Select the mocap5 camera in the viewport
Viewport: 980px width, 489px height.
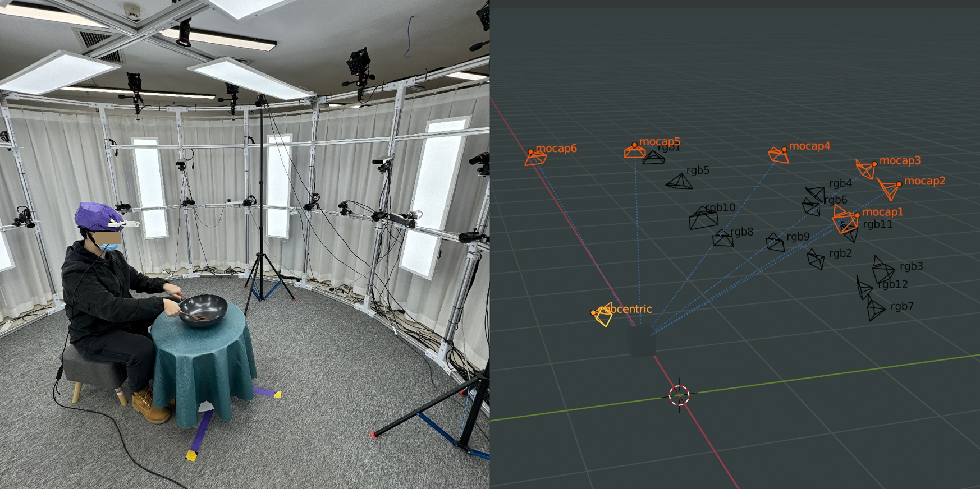(x=635, y=151)
